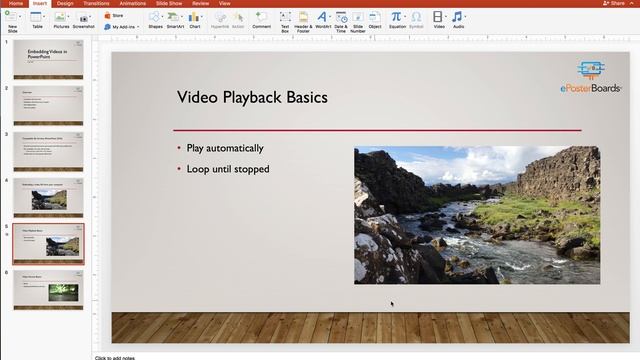Screen dimensions: 640x360
Task: Open the Video dropdown arrow
Action: 445,17
